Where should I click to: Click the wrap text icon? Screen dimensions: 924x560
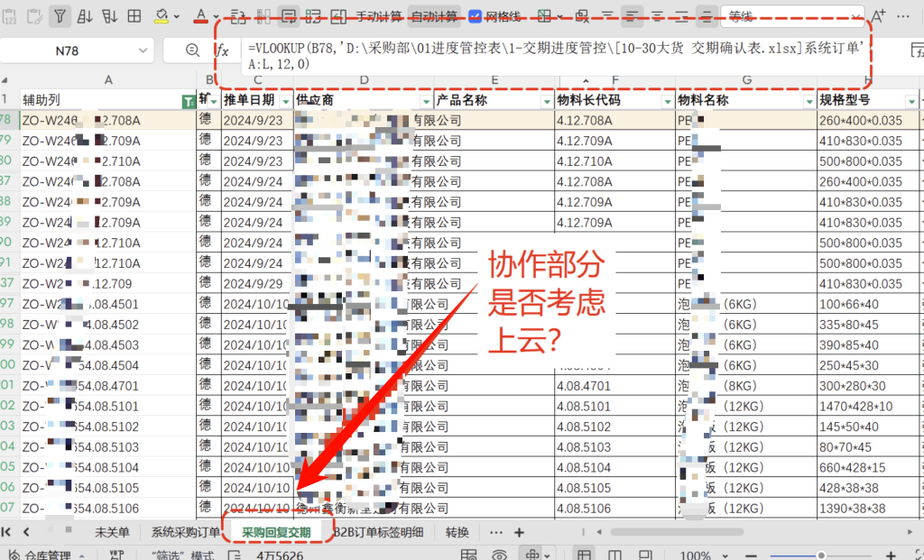pyautogui.click(x=288, y=16)
